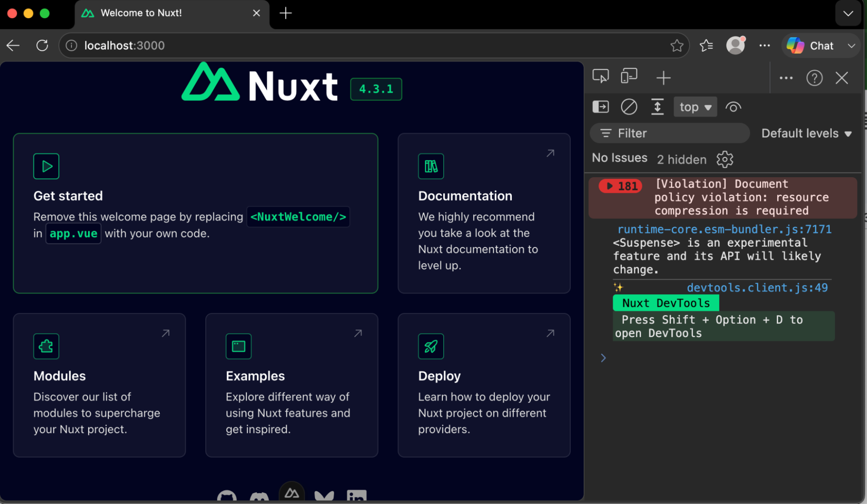
Task: Go back with the browser back arrow
Action: point(13,45)
